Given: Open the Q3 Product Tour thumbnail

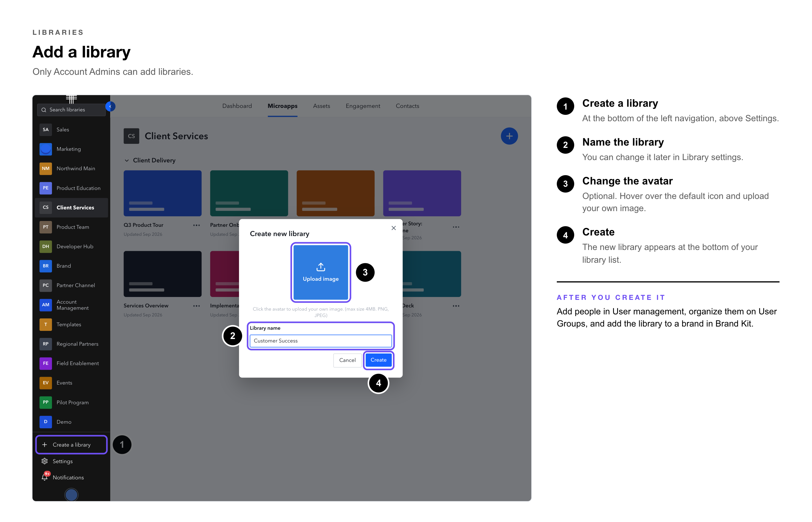Looking at the screenshot, I should click(x=162, y=193).
